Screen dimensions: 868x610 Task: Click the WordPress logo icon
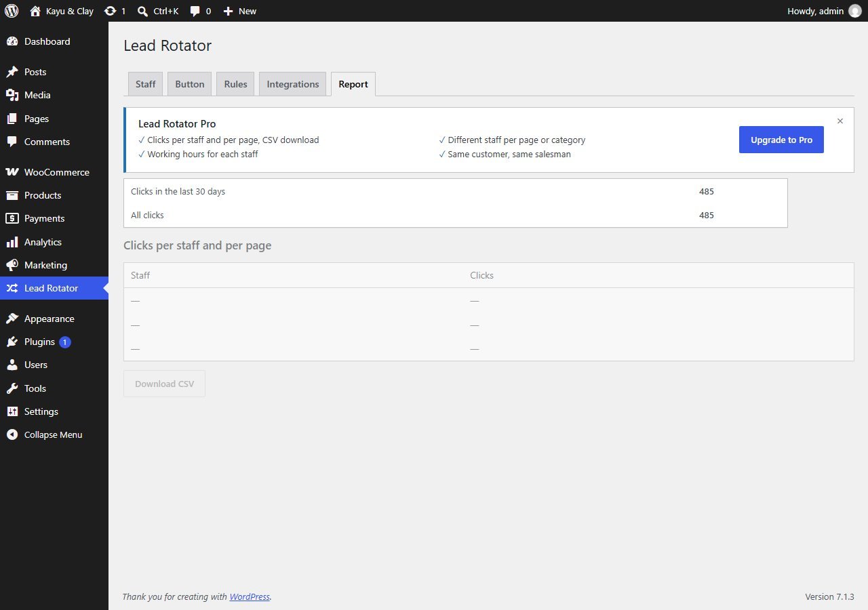point(12,11)
